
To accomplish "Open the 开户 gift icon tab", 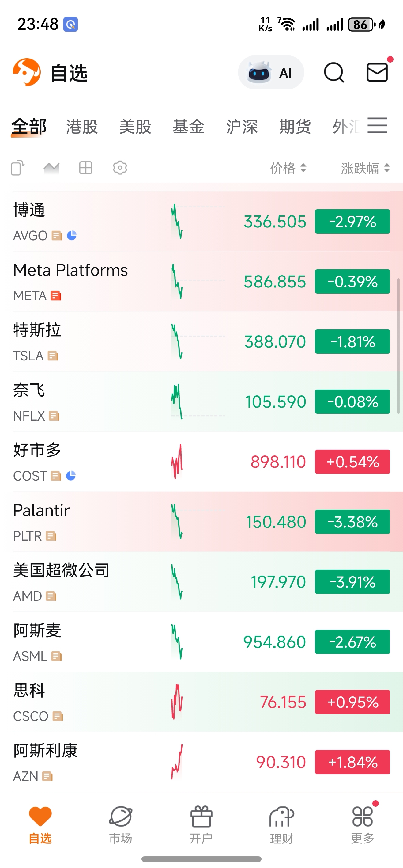I will point(201,824).
